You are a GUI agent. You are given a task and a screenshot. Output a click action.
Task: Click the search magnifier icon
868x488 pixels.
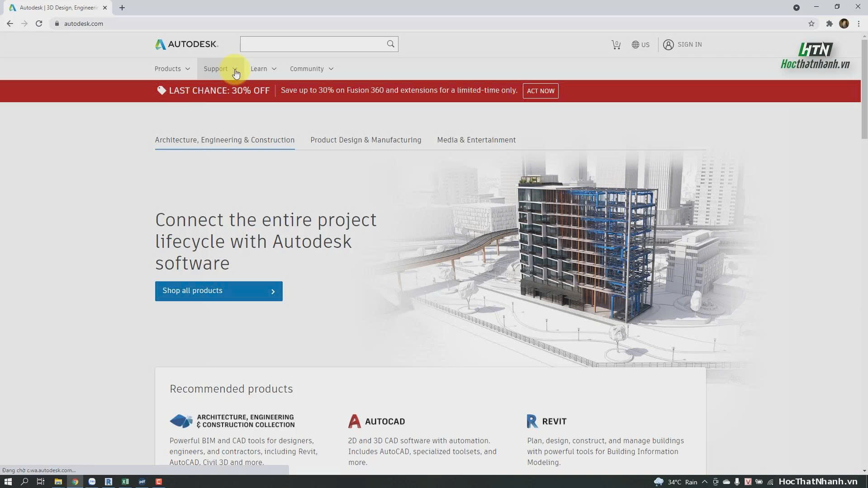point(390,44)
